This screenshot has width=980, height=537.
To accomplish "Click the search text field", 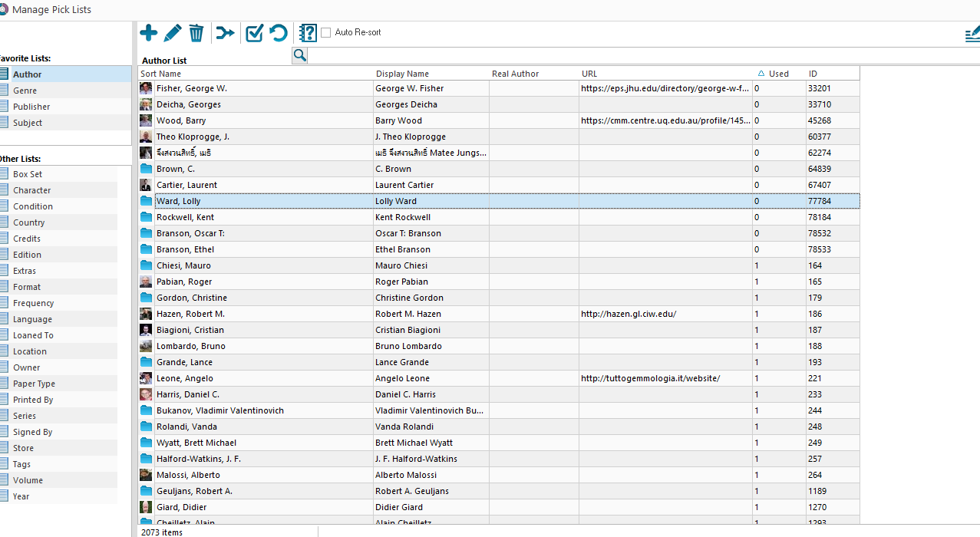I will [x=614, y=55].
